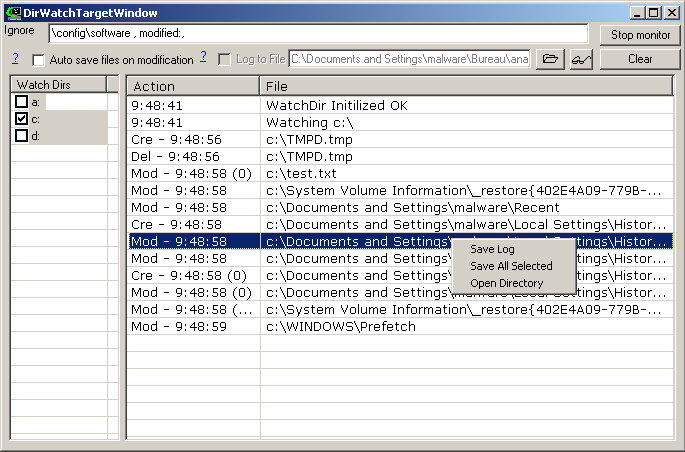Click the File column header
This screenshot has width=685, height=452.
[466, 87]
